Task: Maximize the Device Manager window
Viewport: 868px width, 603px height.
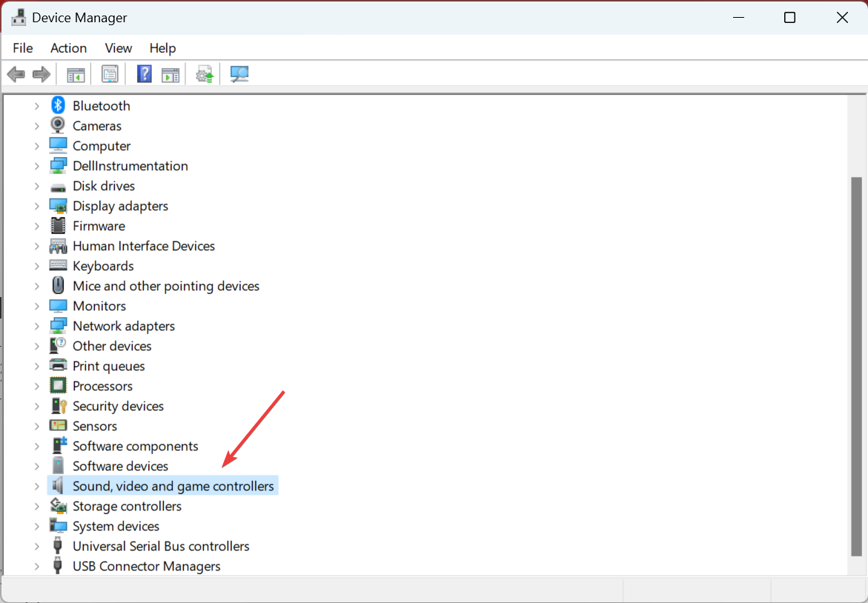Action: coord(790,18)
